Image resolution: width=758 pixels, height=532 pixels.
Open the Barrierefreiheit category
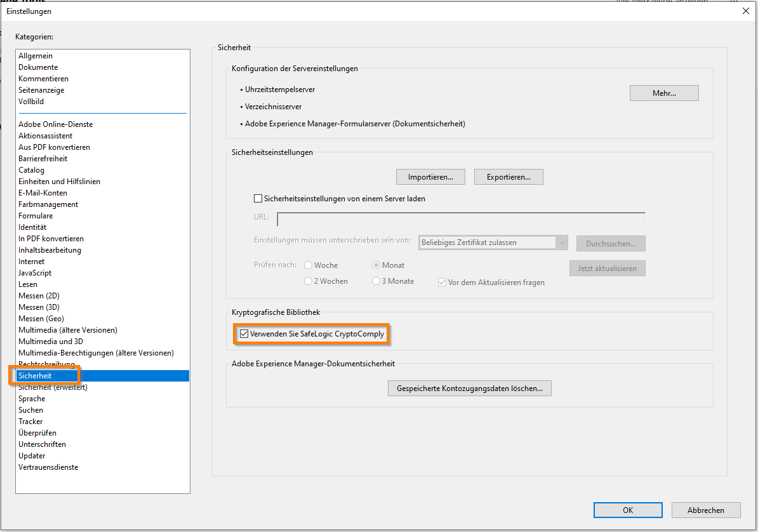[x=43, y=159]
